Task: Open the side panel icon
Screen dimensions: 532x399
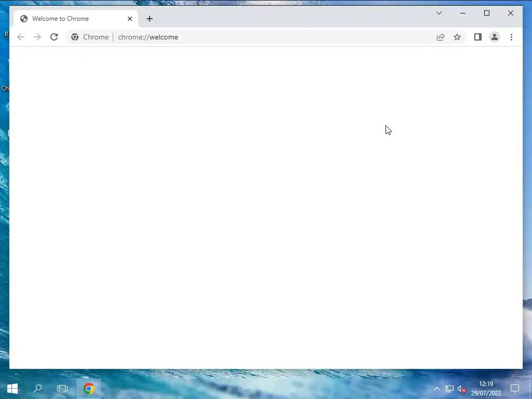Action: click(x=478, y=37)
